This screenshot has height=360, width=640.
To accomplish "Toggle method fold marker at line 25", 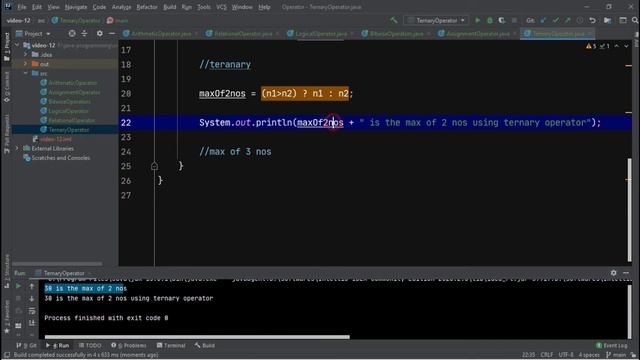I will 154,166.
